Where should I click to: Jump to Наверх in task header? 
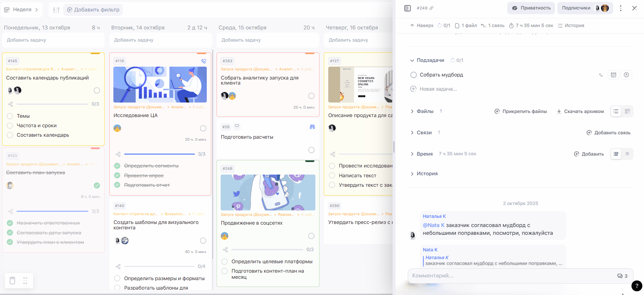pos(422,25)
